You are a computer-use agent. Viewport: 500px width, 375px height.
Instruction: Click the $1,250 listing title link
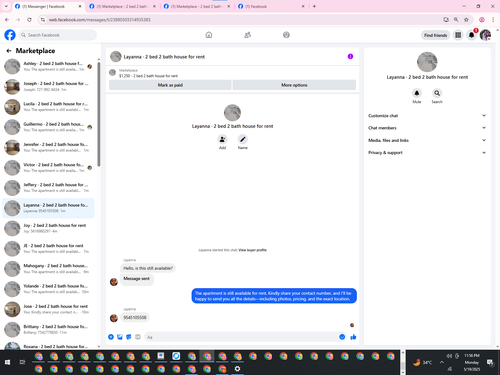[x=148, y=76]
